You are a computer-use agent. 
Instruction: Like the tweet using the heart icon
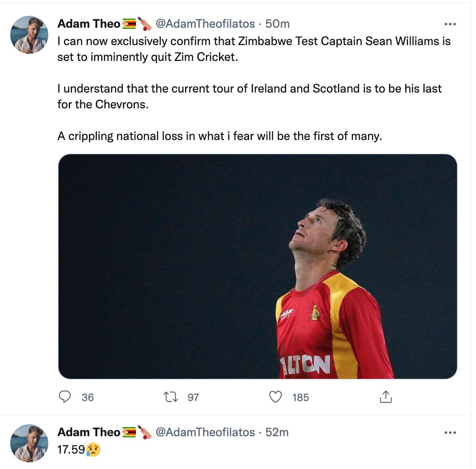276,397
